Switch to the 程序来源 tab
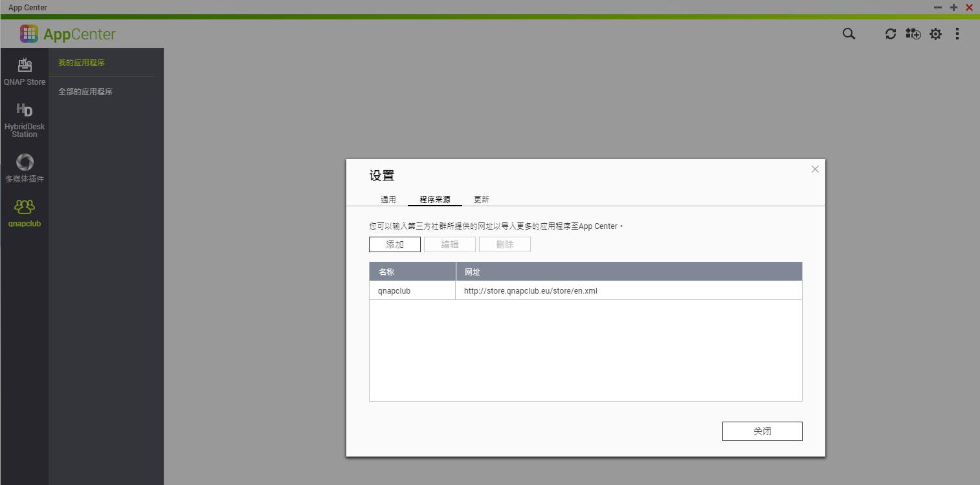Image resolution: width=980 pixels, height=485 pixels. click(x=435, y=199)
